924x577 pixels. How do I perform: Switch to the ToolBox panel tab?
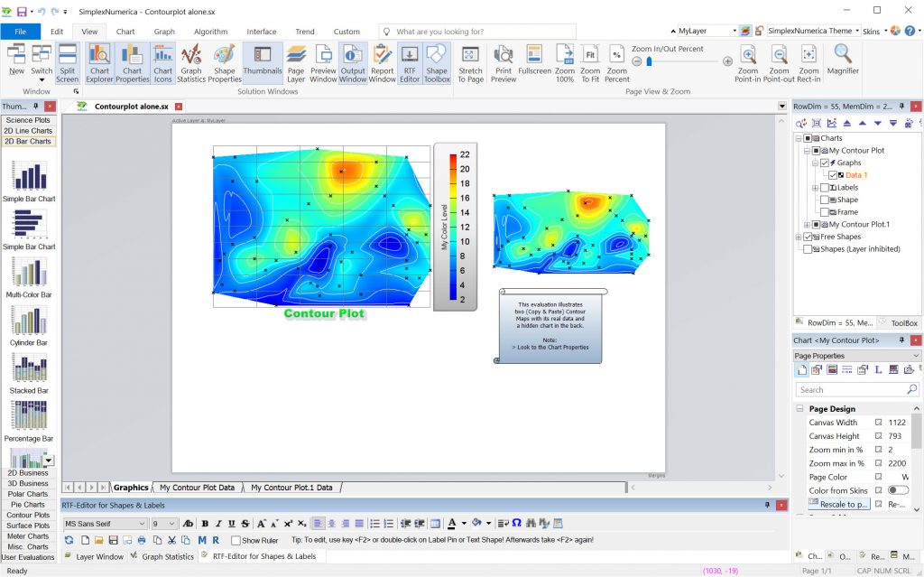click(x=899, y=322)
